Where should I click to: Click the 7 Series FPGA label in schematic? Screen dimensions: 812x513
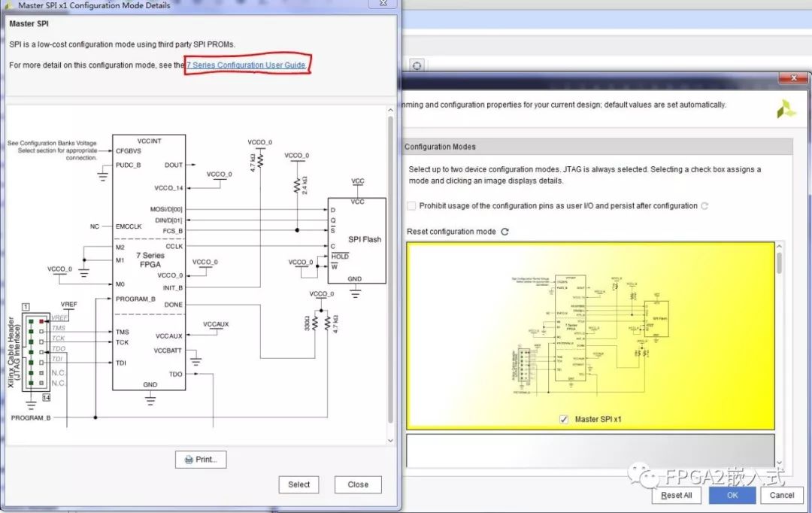click(150, 260)
